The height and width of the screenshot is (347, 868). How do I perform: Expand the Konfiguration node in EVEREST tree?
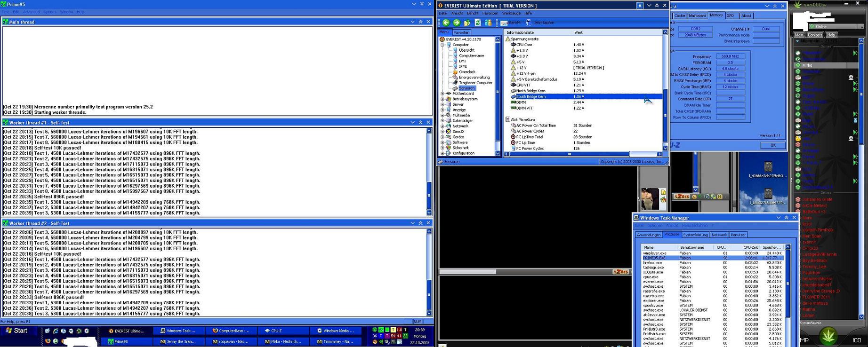(x=442, y=153)
